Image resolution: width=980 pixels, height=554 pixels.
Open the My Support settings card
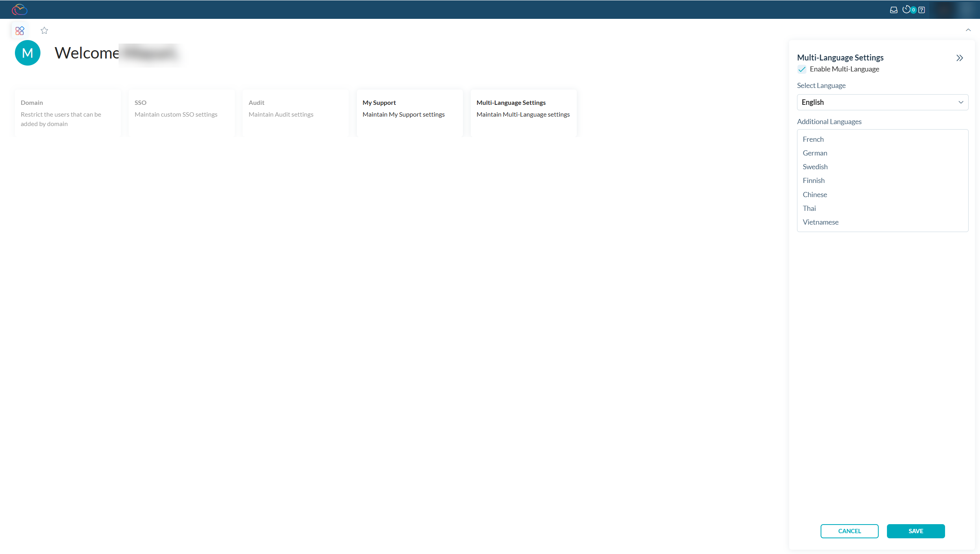409,113
